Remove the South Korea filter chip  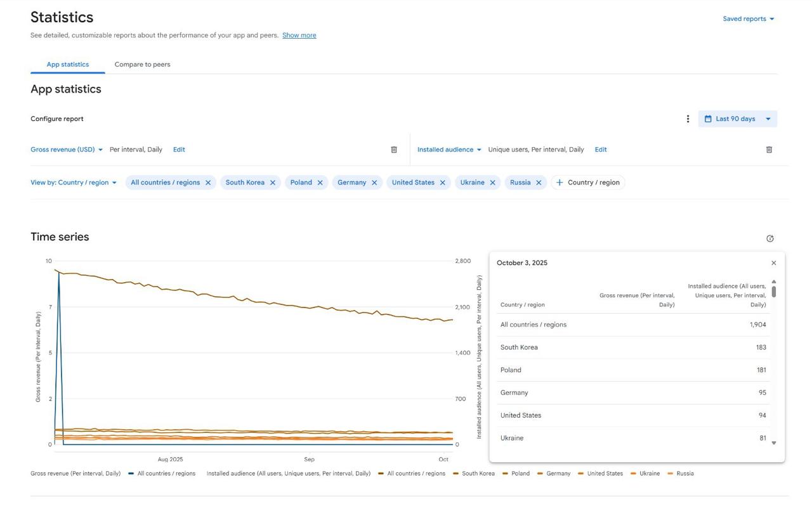coord(273,183)
